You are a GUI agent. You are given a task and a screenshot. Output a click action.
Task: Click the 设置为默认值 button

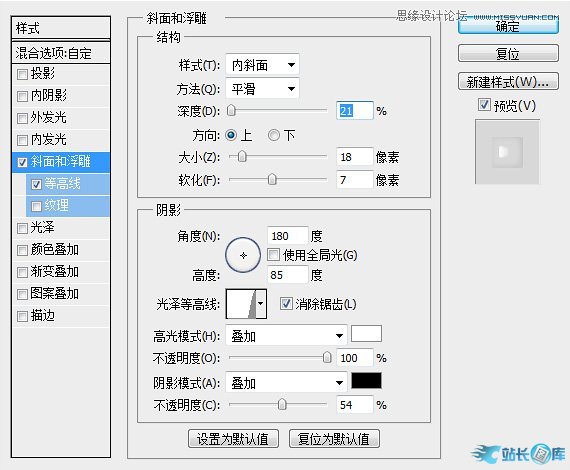[x=233, y=439]
